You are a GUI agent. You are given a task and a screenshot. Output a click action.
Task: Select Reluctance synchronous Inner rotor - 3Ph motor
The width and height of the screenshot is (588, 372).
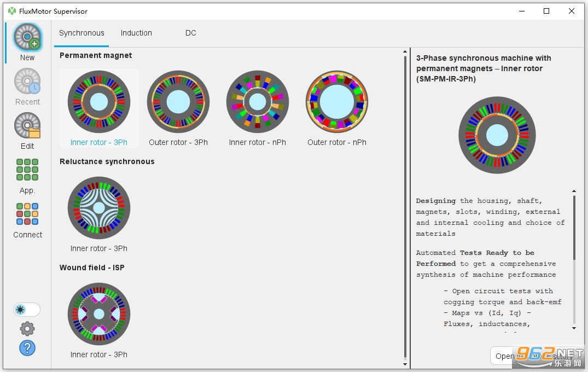click(x=99, y=214)
